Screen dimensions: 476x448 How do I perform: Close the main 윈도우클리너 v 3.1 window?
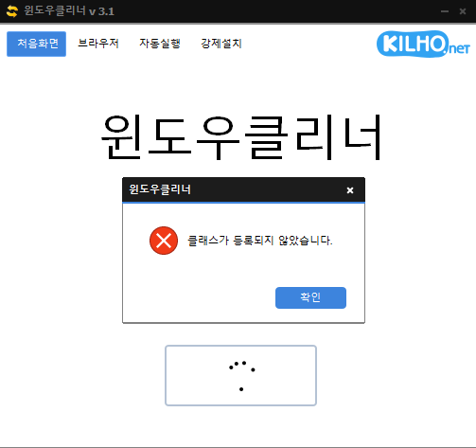click(x=463, y=11)
